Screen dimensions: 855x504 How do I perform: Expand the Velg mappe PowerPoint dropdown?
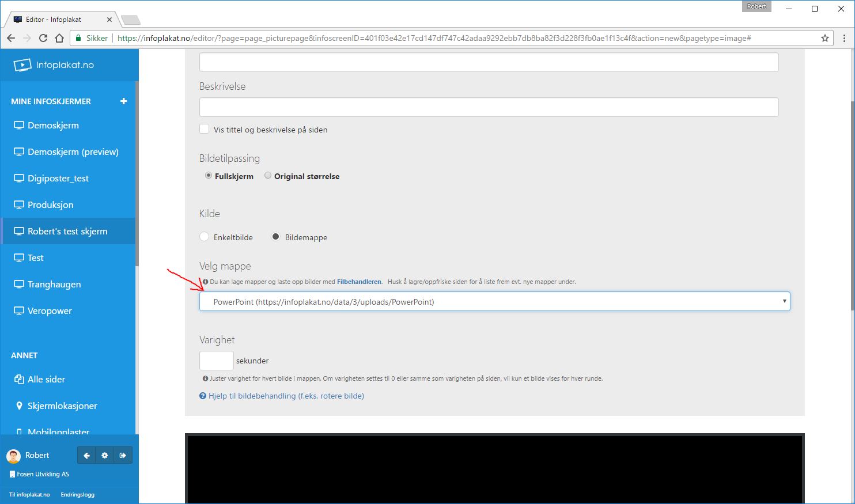click(x=494, y=301)
